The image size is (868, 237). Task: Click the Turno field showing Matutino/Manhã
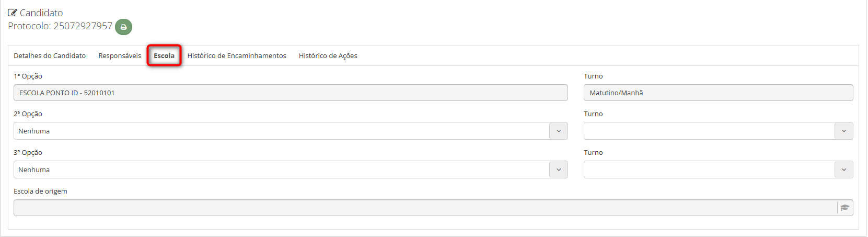pyautogui.click(x=718, y=93)
